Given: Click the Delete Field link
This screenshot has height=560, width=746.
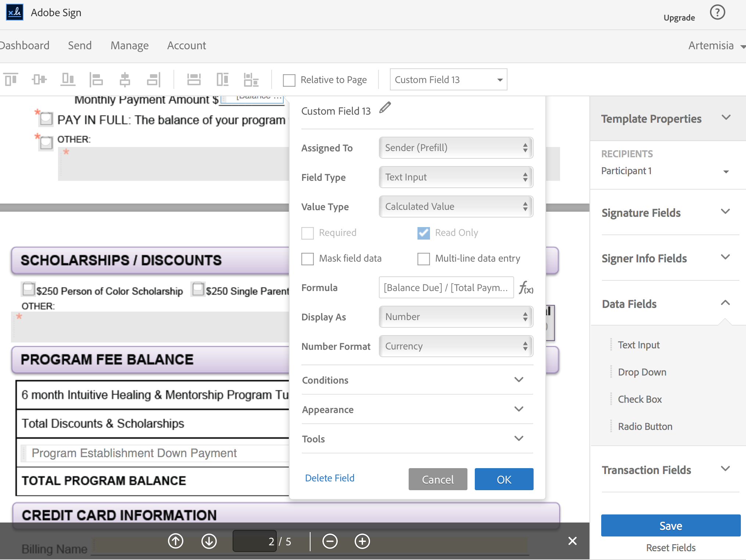Looking at the screenshot, I should tap(330, 478).
